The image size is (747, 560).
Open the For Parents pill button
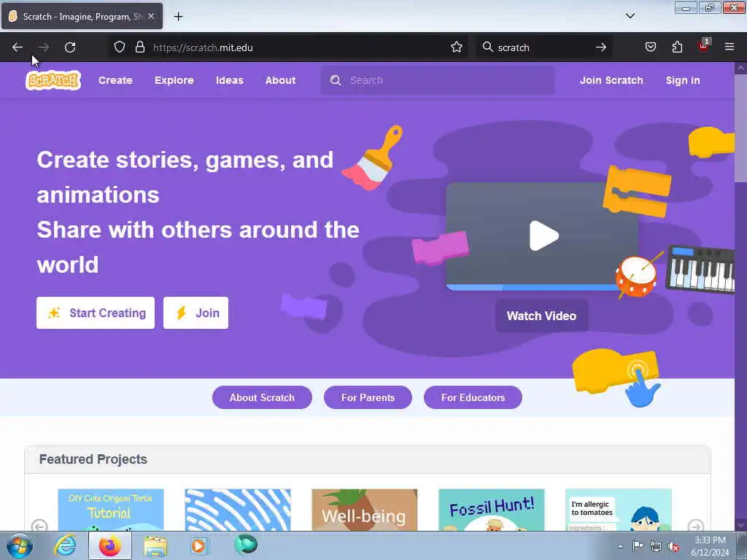pos(368,397)
